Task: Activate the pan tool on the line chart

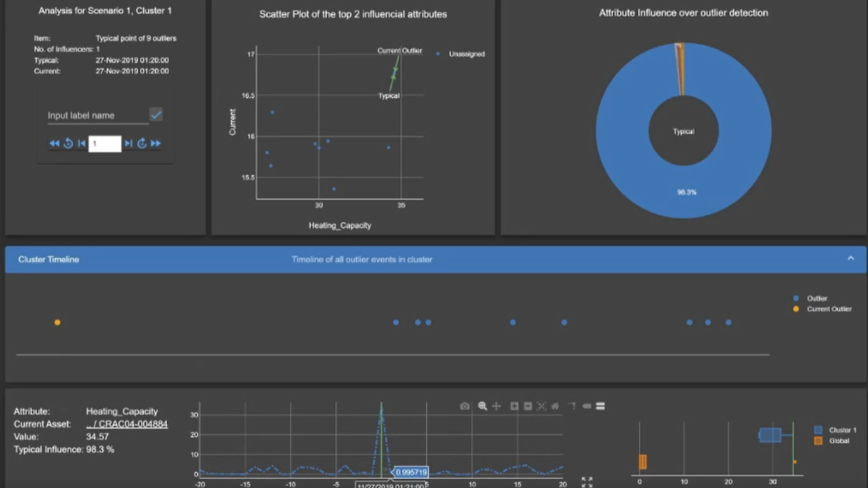Action: (x=496, y=406)
